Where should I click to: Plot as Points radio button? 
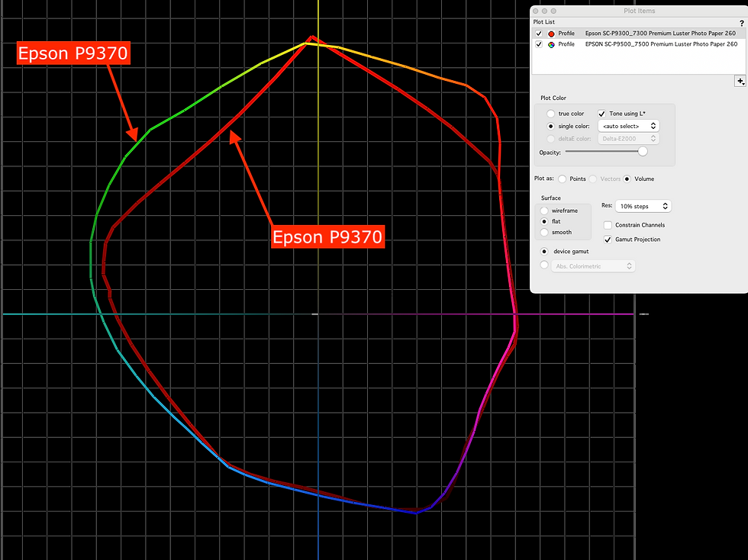coord(562,179)
